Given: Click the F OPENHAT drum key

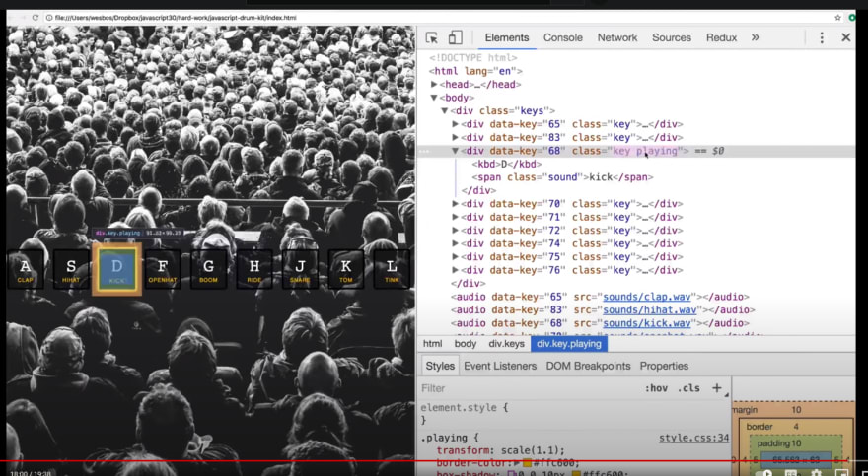Looking at the screenshot, I should [162, 269].
